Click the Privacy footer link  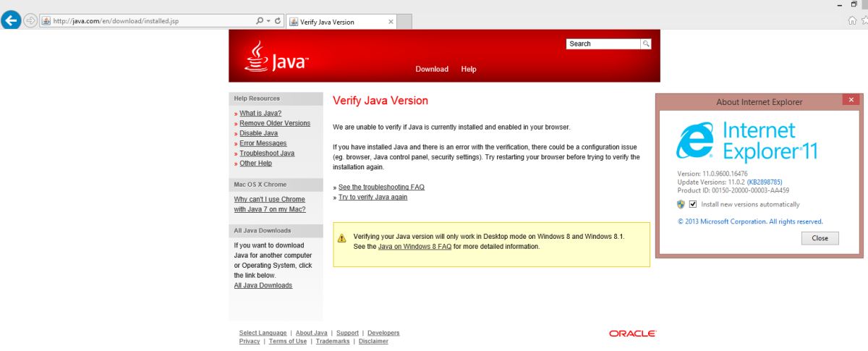(x=250, y=342)
